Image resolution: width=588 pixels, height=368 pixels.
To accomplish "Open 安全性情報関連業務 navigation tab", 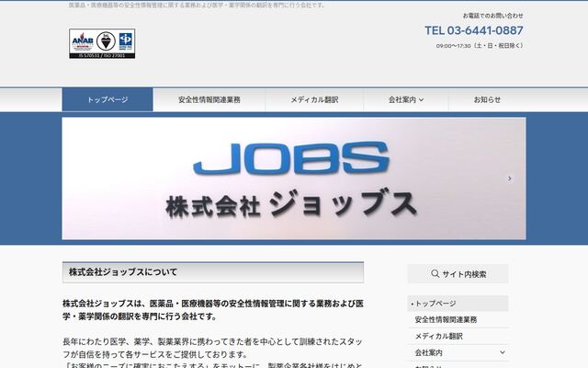I will pos(209,99).
